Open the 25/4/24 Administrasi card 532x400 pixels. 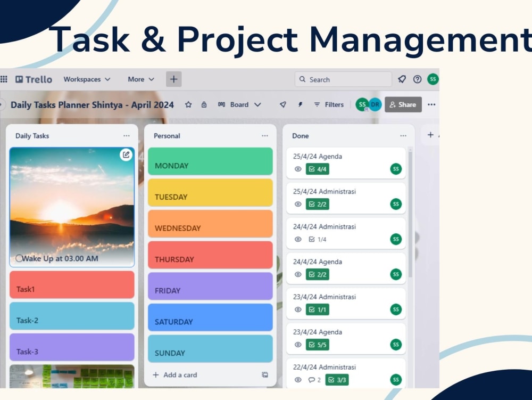pos(346,198)
